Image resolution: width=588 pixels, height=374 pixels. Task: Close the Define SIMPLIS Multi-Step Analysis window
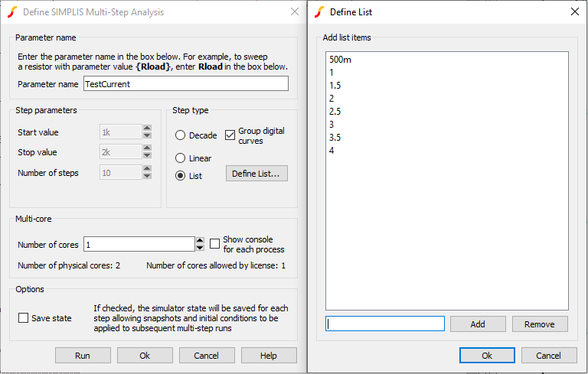click(x=295, y=11)
